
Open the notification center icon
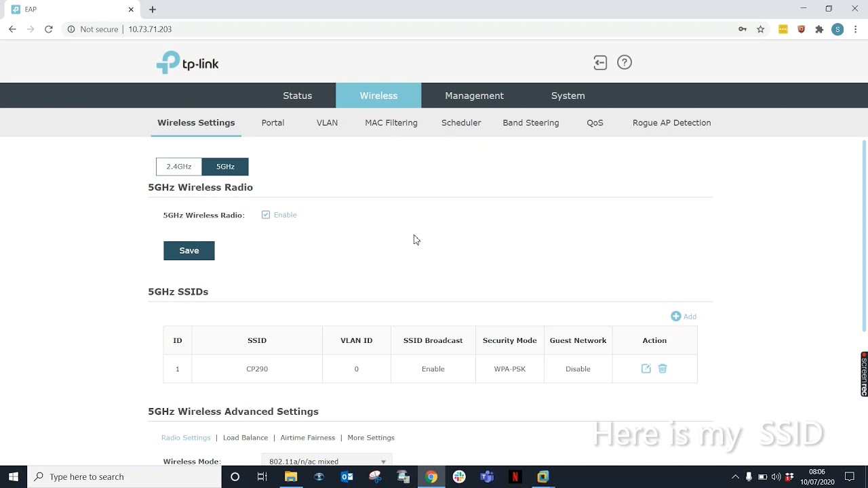[x=850, y=476]
